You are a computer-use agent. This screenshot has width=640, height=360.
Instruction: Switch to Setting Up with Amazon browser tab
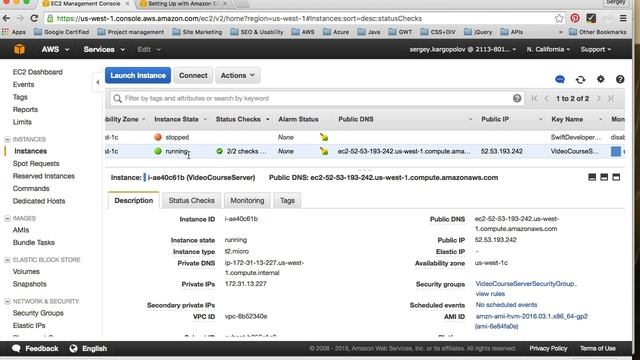pyautogui.click(x=183, y=4)
